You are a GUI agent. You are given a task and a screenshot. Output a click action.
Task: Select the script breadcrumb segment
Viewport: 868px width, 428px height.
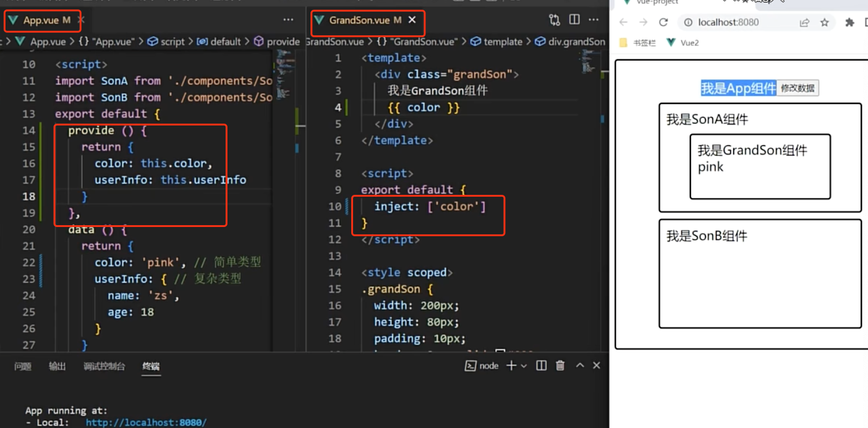click(x=166, y=41)
